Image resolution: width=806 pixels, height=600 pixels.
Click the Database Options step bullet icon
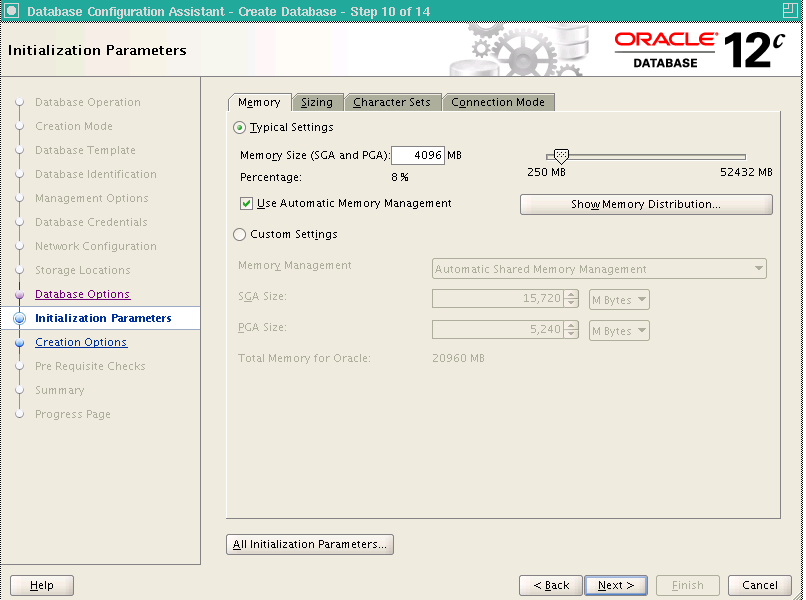pos(20,295)
